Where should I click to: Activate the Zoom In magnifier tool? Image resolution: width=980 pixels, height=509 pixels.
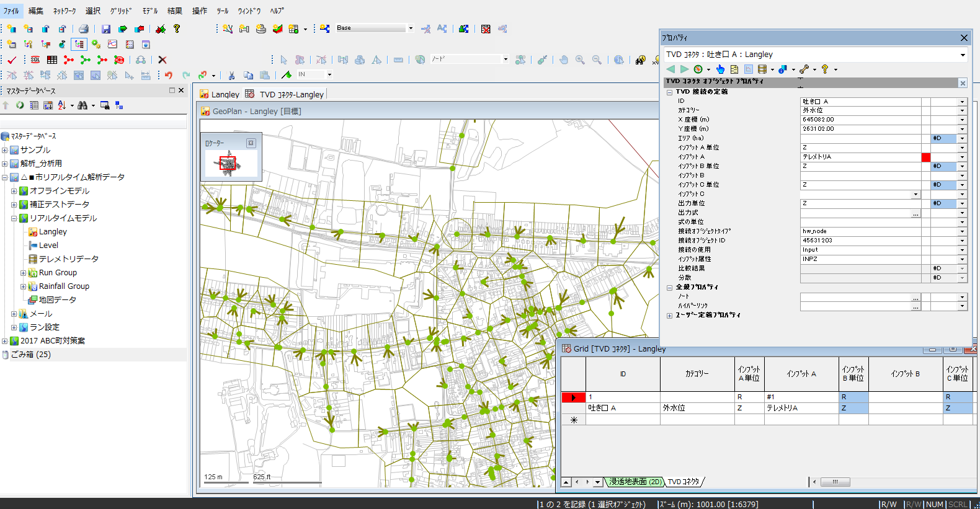[x=580, y=60]
